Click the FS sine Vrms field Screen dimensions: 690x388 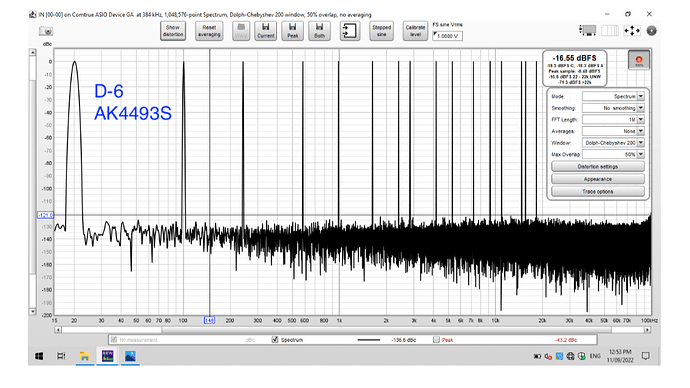tap(447, 36)
